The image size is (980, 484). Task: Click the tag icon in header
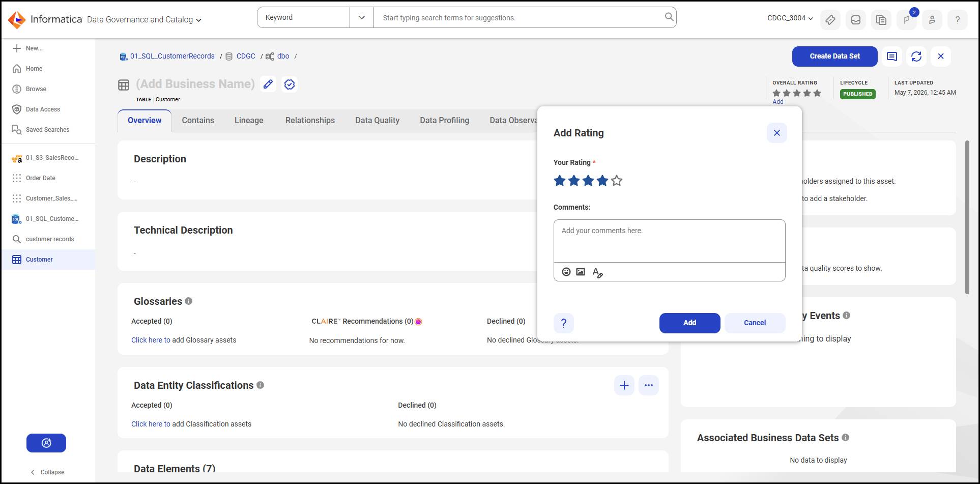point(830,20)
